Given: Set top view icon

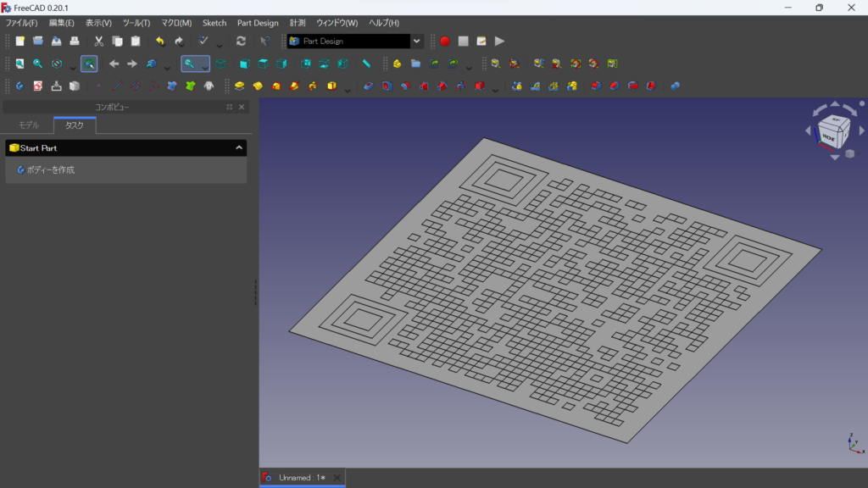Looking at the screenshot, I should (x=263, y=64).
